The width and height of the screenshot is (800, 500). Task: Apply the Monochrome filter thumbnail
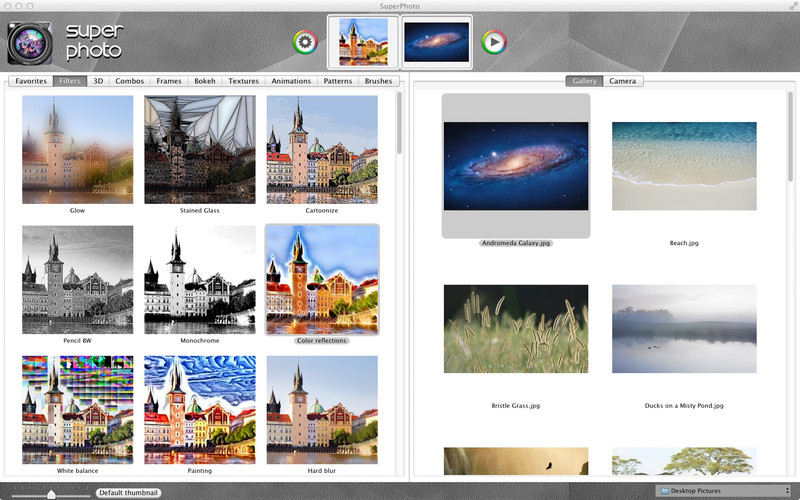click(x=199, y=280)
